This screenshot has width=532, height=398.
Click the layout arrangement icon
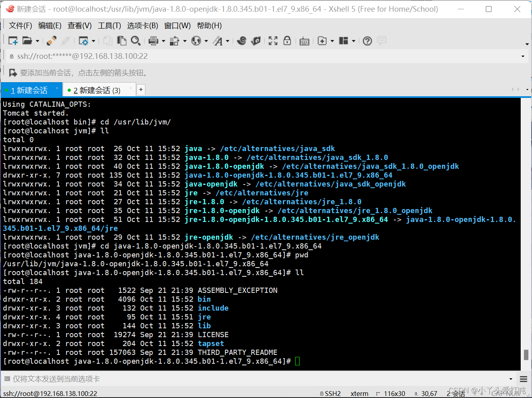tap(344, 41)
